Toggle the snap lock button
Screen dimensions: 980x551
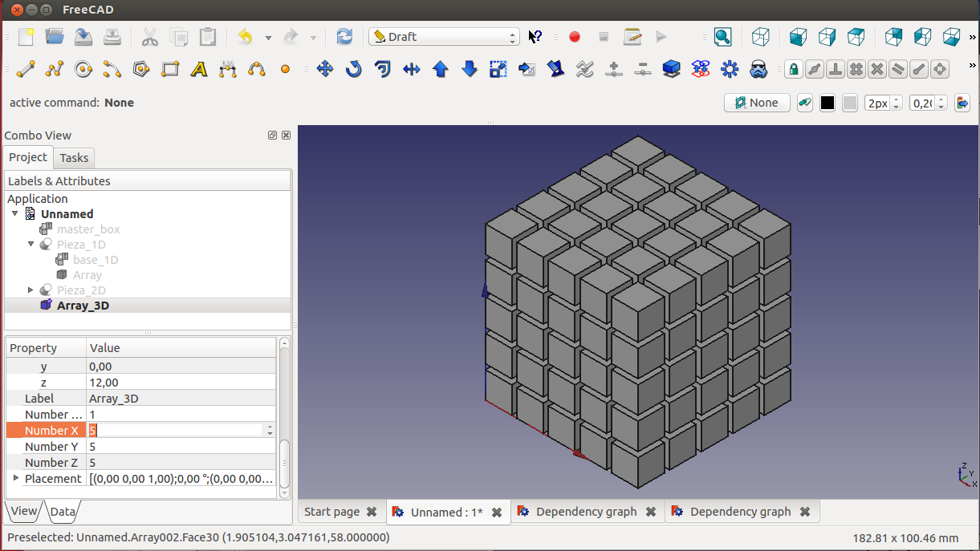(793, 70)
